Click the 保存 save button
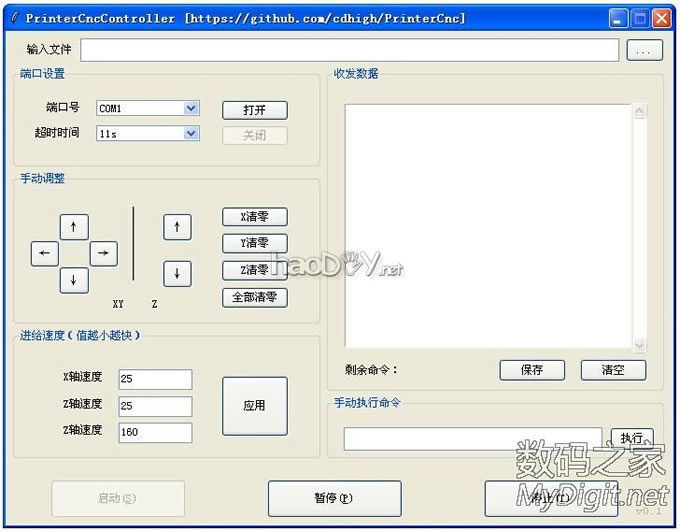The image size is (680, 531). point(532,370)
